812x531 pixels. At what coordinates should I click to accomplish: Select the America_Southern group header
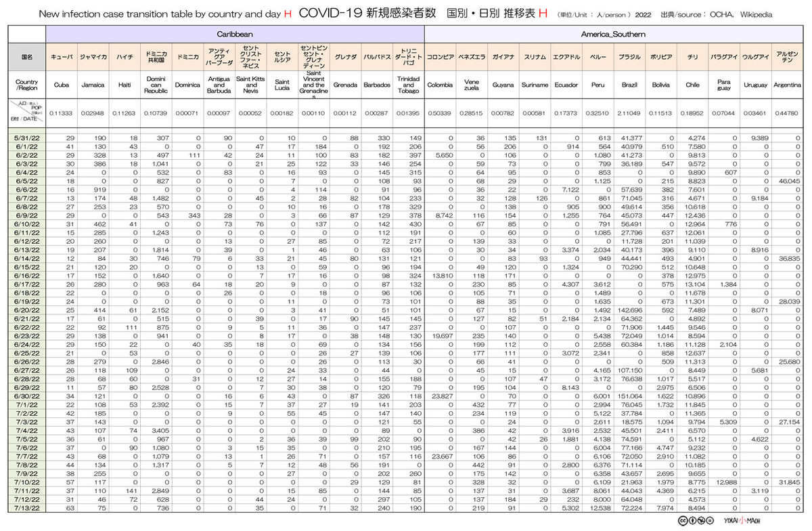tap(614, 33)
